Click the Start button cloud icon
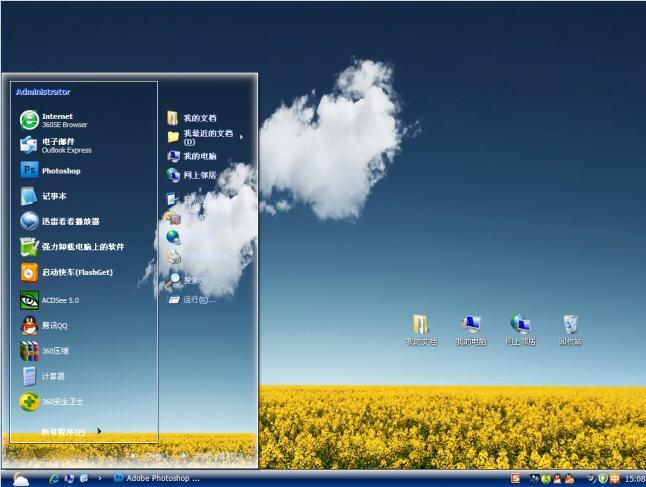 click(19, 478)
